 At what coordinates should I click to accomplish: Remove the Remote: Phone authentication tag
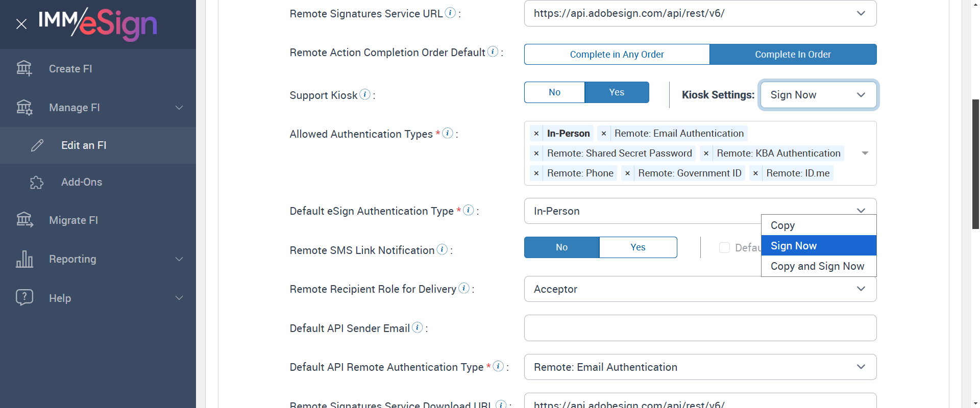[536, 173]
